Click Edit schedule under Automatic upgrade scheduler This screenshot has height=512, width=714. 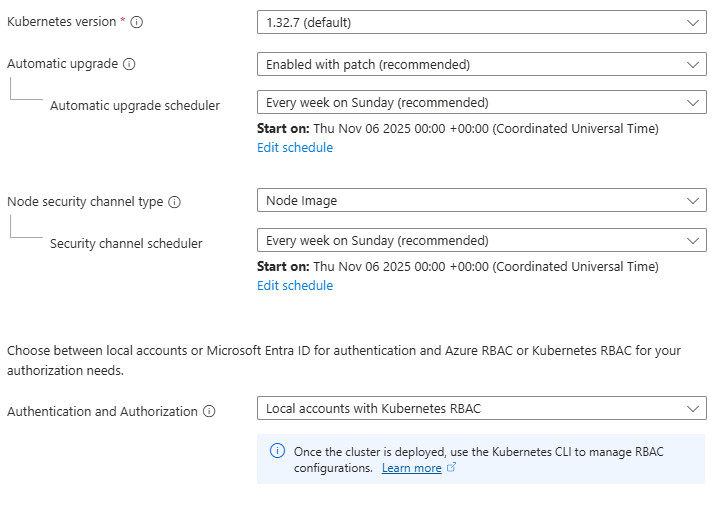[295, 148]
